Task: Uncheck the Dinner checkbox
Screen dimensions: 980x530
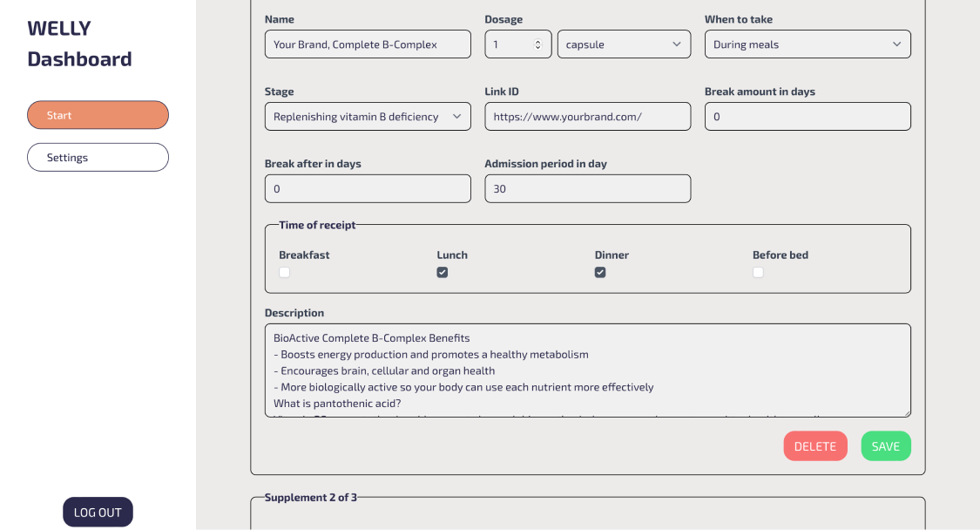Action: pyautogui.click(x=600, y=273)
